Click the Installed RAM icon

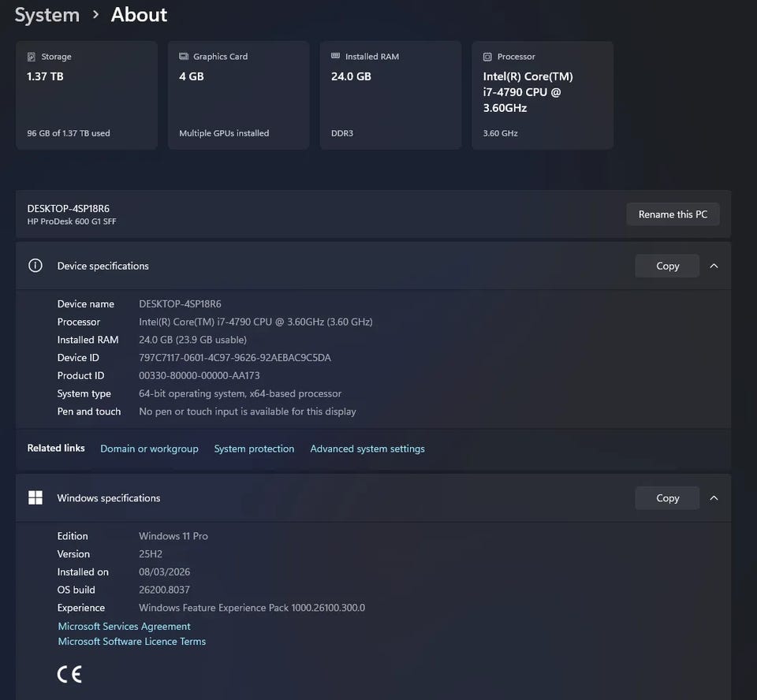336,57
